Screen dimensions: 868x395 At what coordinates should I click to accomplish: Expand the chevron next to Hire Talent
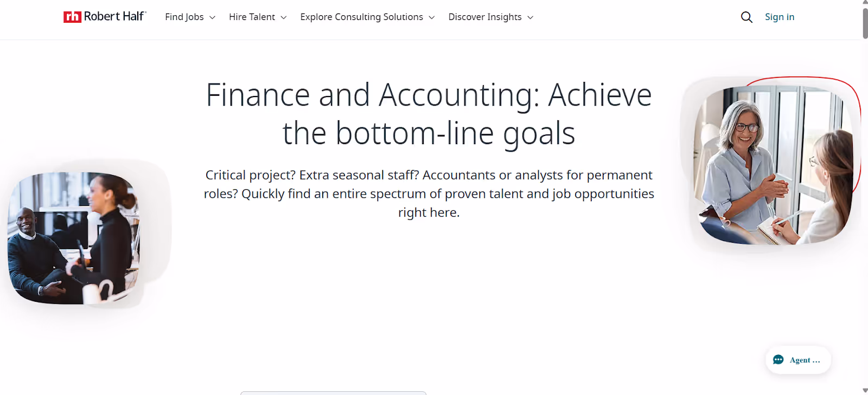click(x=283, y=17)
